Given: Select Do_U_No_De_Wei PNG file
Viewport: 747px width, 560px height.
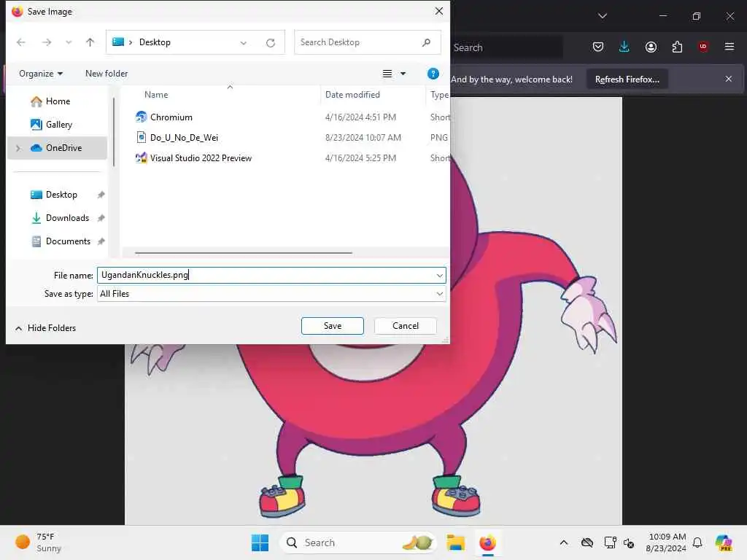Looking at the screenshot, I should [184, 138].
